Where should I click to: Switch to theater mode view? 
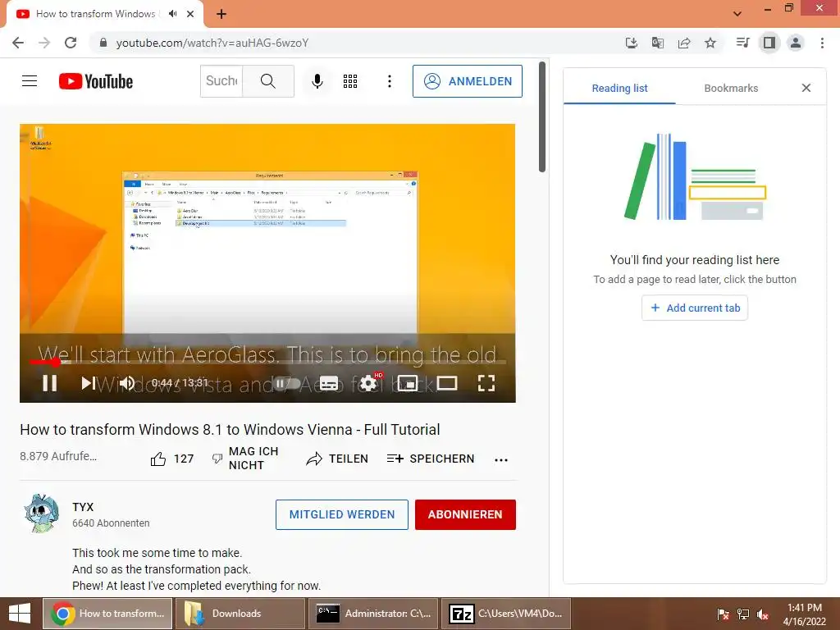click(x=447, y=383)
